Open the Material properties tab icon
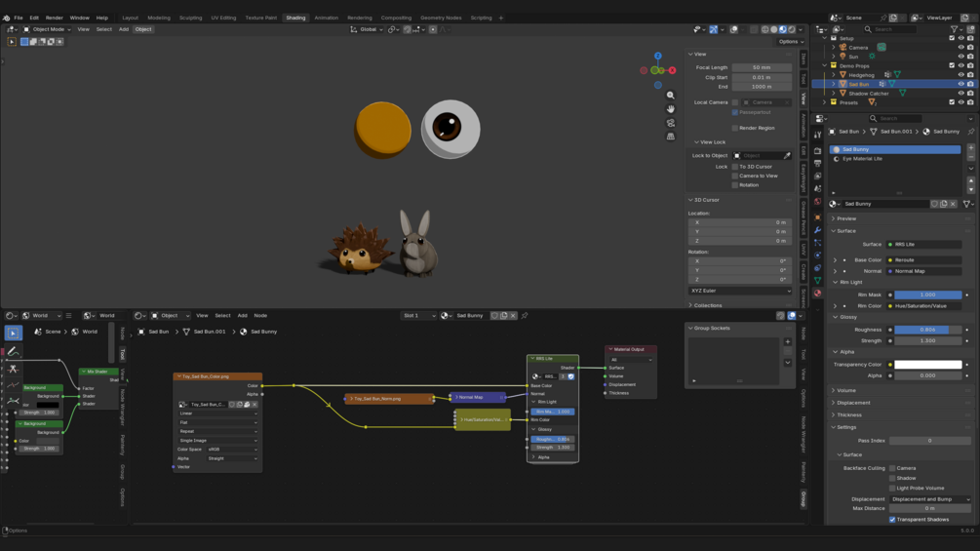 [817, 293]
